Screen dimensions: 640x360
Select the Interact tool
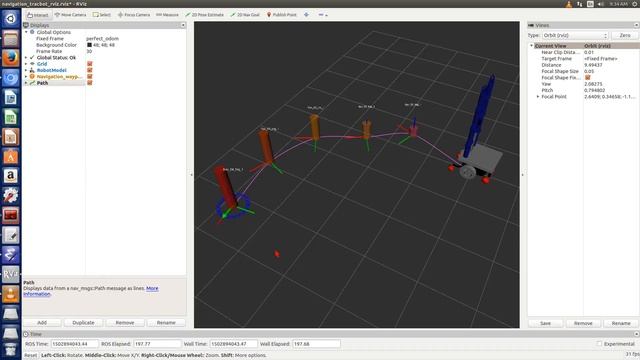coord(38,15)
